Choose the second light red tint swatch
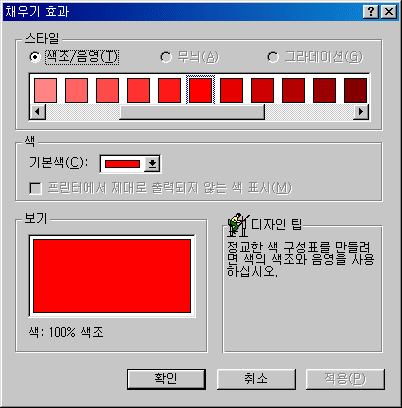The height and width of the screenshot is (408, 402). click(x=76, y=90)
